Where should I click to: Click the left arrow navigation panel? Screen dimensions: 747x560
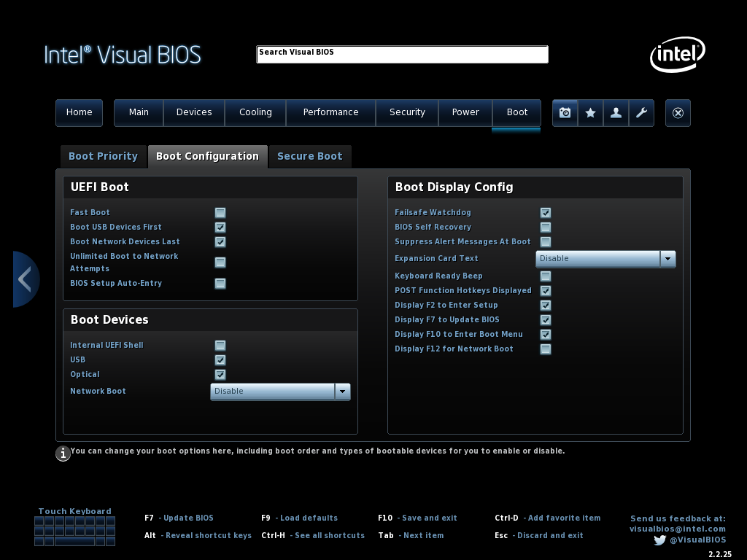click(25, 279)
